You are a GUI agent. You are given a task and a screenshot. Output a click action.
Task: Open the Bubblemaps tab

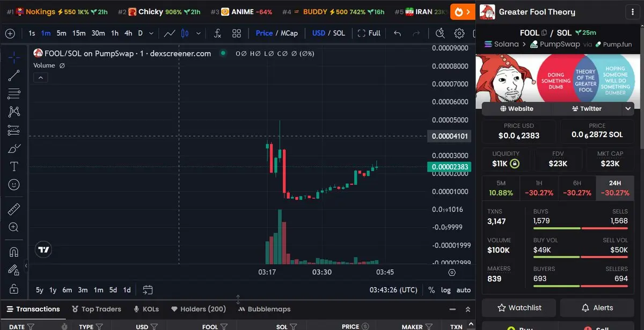(x=264, y=309)
